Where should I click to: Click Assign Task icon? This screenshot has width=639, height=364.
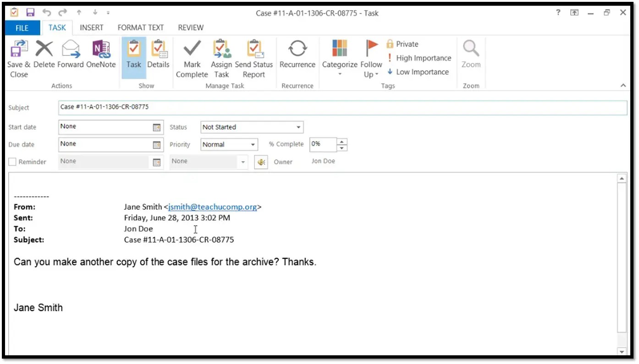[221, 49]
